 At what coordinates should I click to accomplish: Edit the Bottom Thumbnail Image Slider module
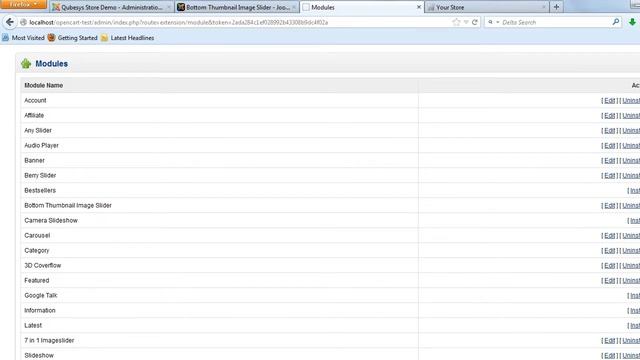pyautogui.click(x=609, y=206)
